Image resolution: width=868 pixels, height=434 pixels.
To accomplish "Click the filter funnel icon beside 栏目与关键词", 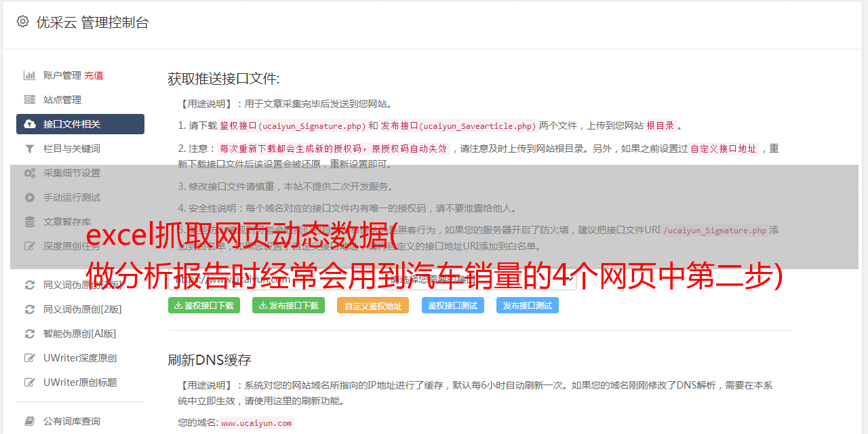I will (30, 149).
